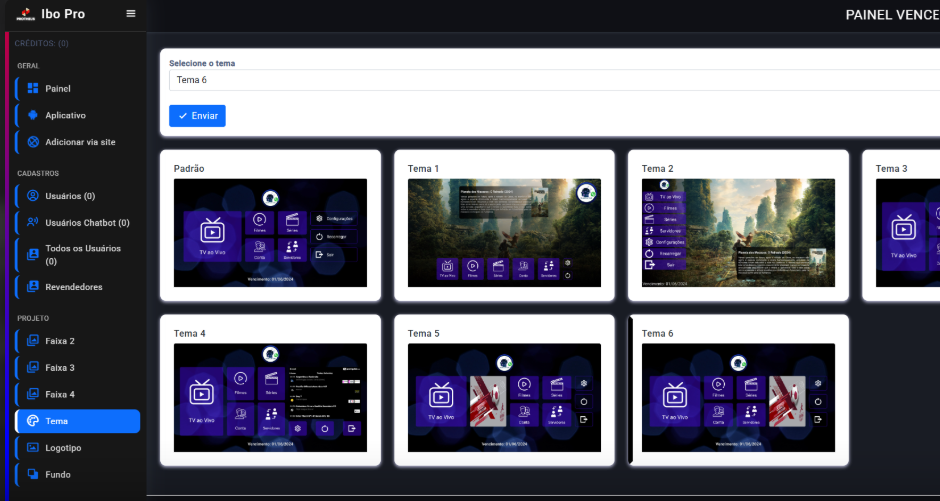Open Faixa 3 menu item
Screen dimensions: 940x501
60,368
